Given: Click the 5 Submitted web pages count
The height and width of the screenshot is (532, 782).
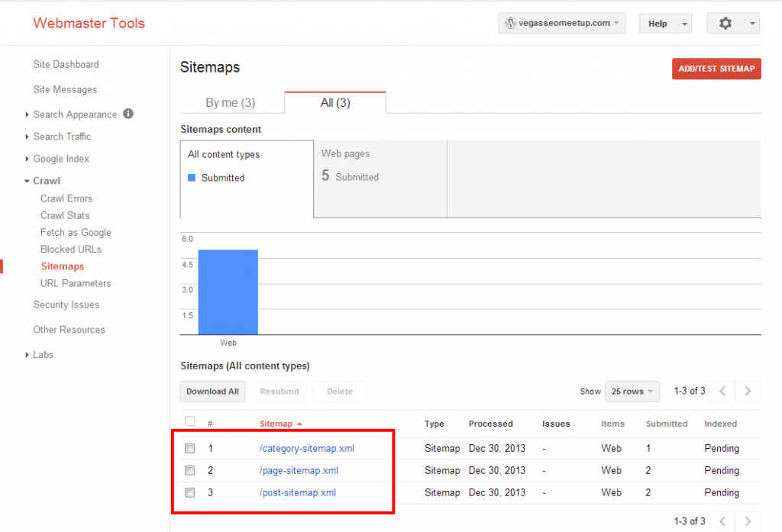Looking at the screenshot, I should (x=350, y=176).
